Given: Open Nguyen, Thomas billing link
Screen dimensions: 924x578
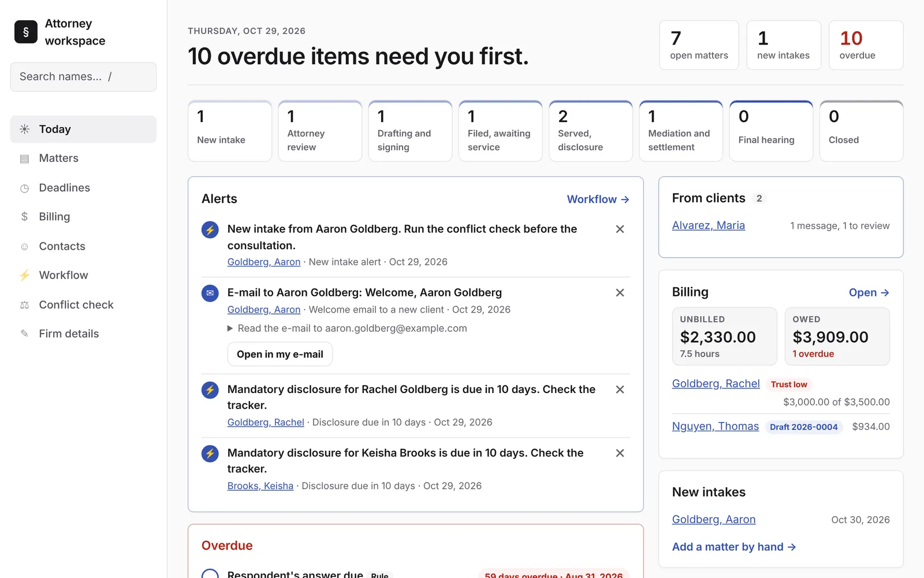Looking at the screenshot, I should point(716,427).
